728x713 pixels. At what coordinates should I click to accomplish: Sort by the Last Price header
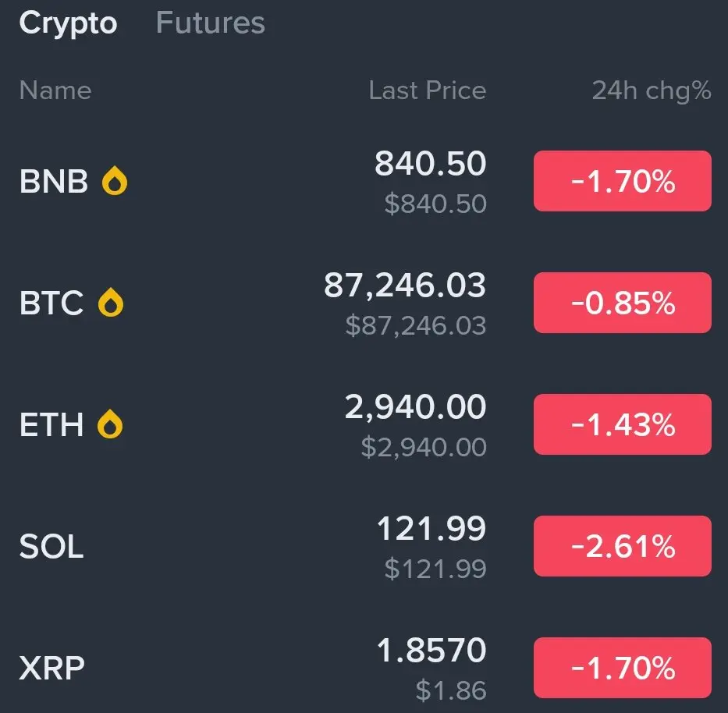point(427,90)
